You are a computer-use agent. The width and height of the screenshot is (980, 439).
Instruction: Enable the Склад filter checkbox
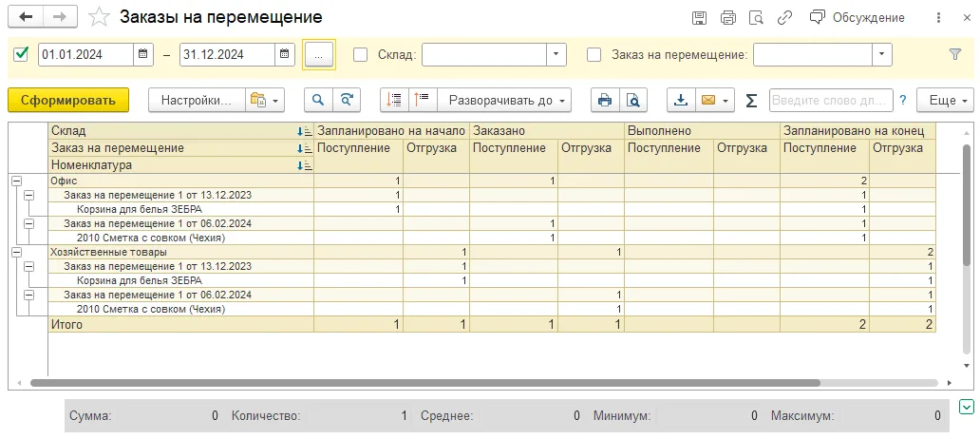tap(361, 54)
